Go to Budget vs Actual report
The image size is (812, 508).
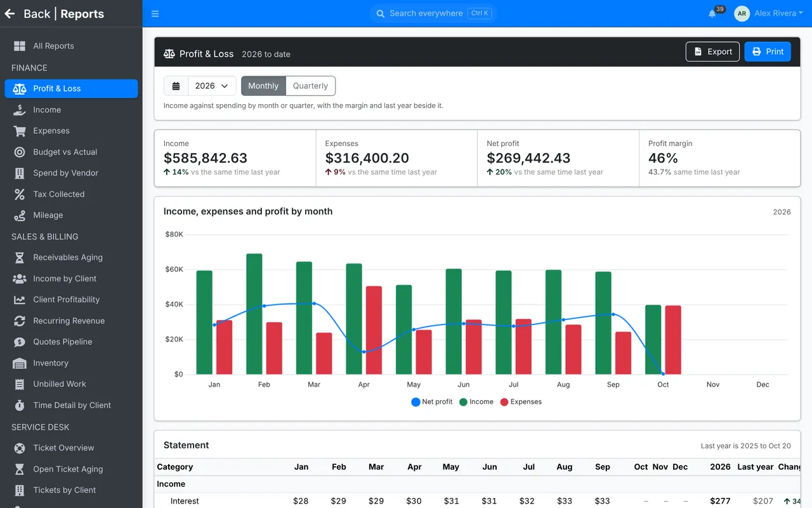pyautogui.click(x=71, y=152)
